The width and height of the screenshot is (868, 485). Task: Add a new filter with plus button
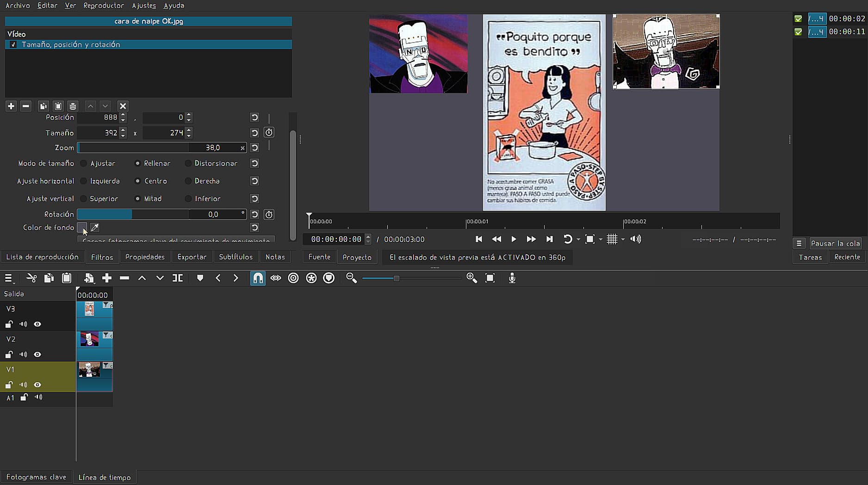tap(11, 106)
